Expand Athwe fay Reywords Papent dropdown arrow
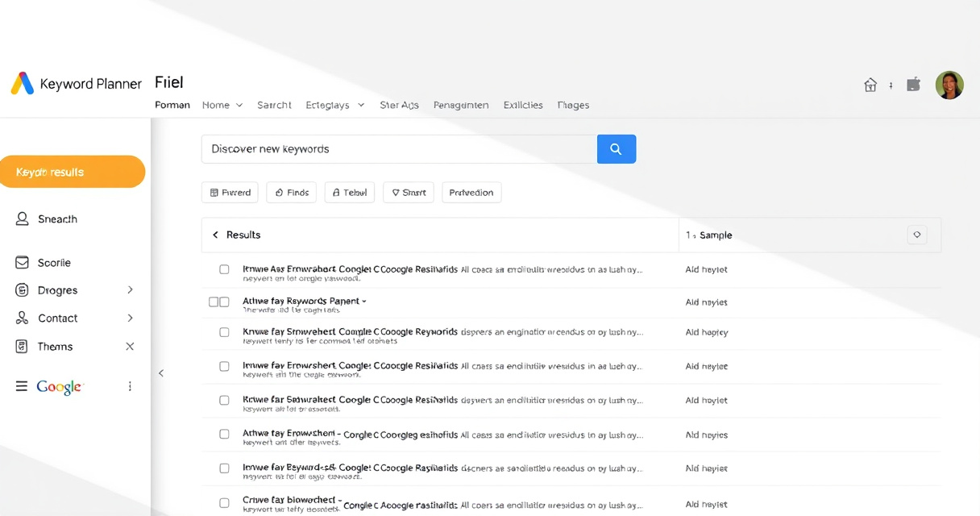The width and height of the screenshot is (980, 516). pos(364,301)
